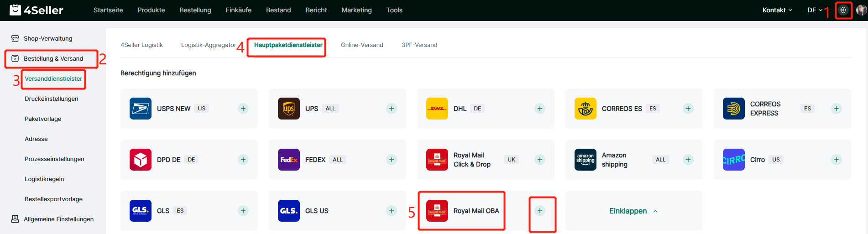
Task: Click the Cirro logo
Action: [x=734, y=160]
